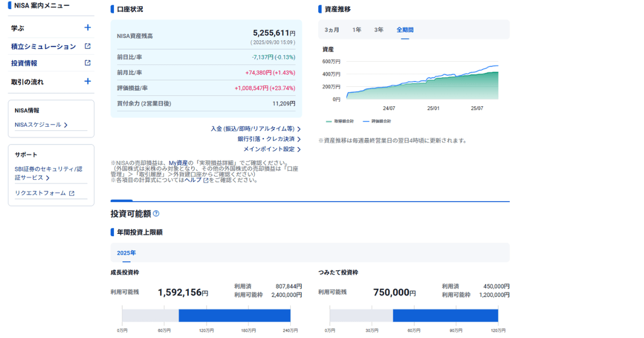Viewport: 644px width, 338px height.
Task: Click external link icon next to リクエストフォーム
Action: click(71, 193)
